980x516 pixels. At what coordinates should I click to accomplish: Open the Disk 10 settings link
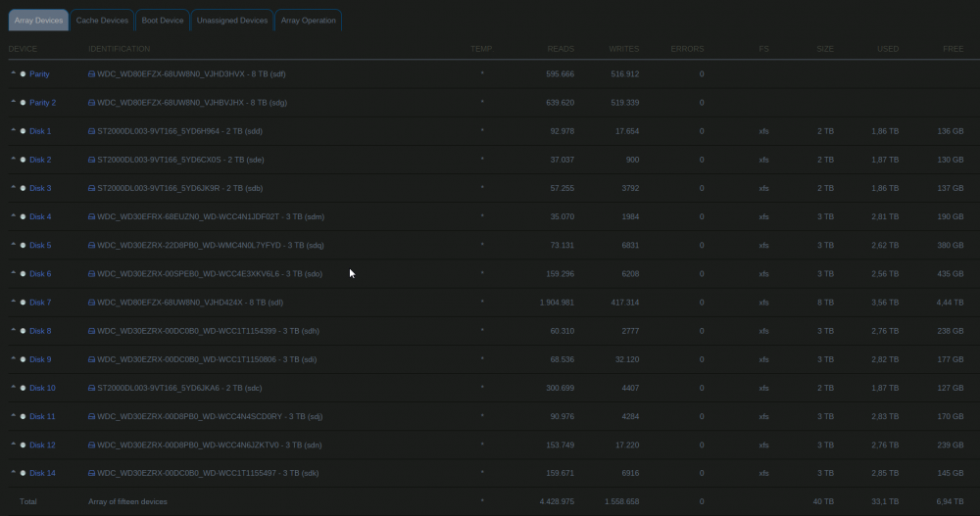[x=42, y=388]
